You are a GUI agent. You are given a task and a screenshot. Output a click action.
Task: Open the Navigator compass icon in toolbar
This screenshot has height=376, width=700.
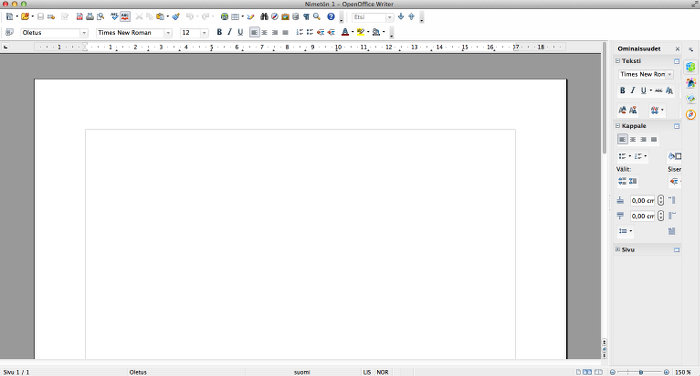tap(275, 17)
